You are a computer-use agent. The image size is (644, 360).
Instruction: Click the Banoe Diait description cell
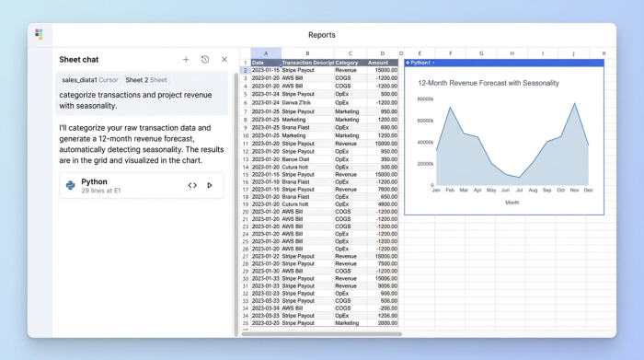point(307,159)
